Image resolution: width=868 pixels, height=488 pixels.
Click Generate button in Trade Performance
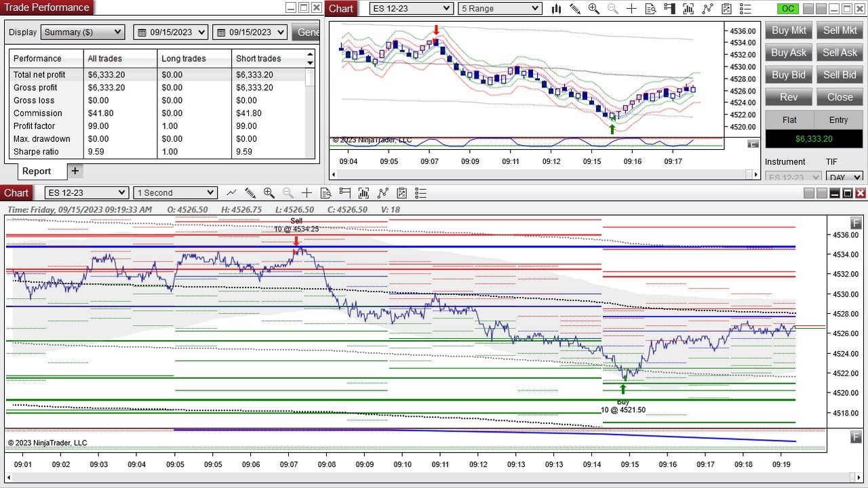pos(306,33)
